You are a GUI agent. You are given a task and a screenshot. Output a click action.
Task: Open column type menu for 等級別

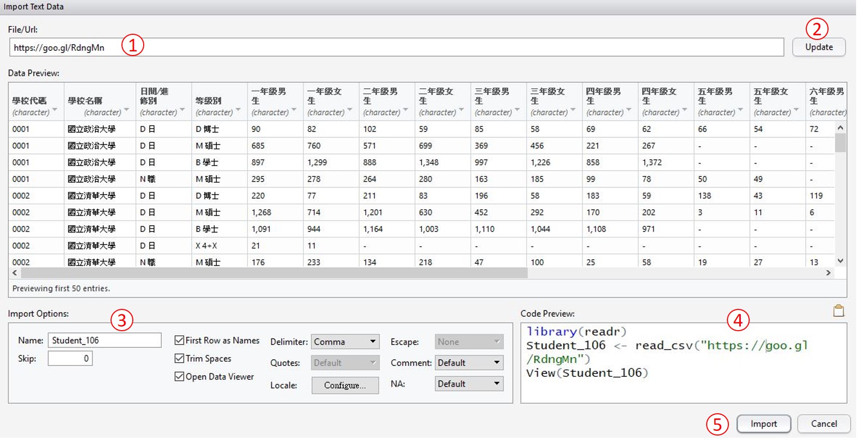[x=238, y=110]
